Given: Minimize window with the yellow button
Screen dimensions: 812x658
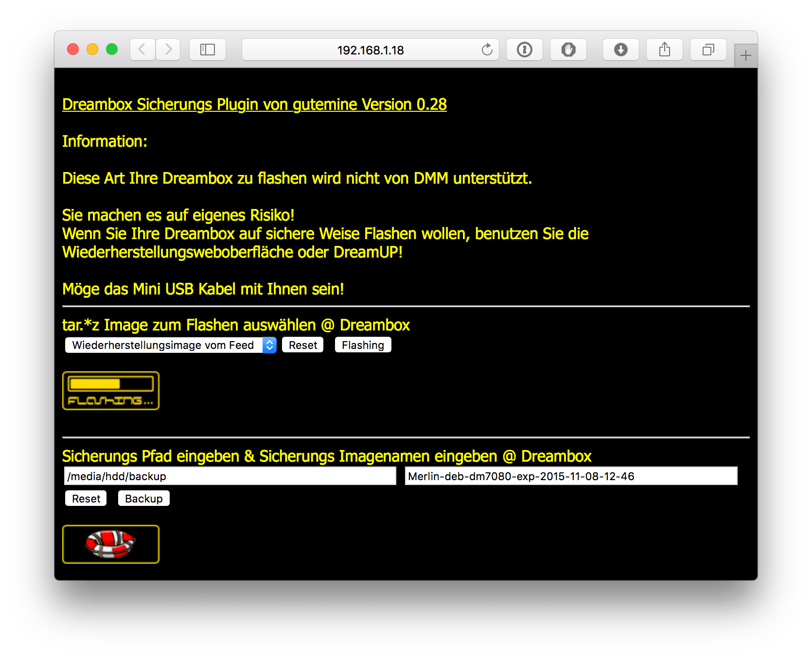Looking at the screenshot, I should tap(92, 49).
